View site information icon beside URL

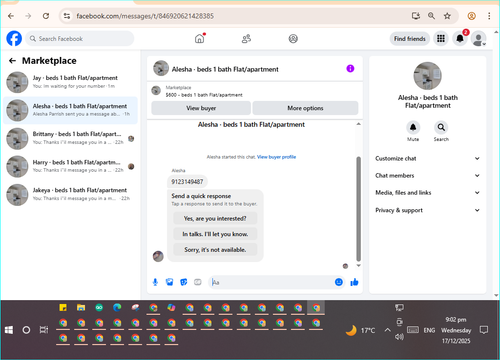pyautogui.click(x=67, y=16)
